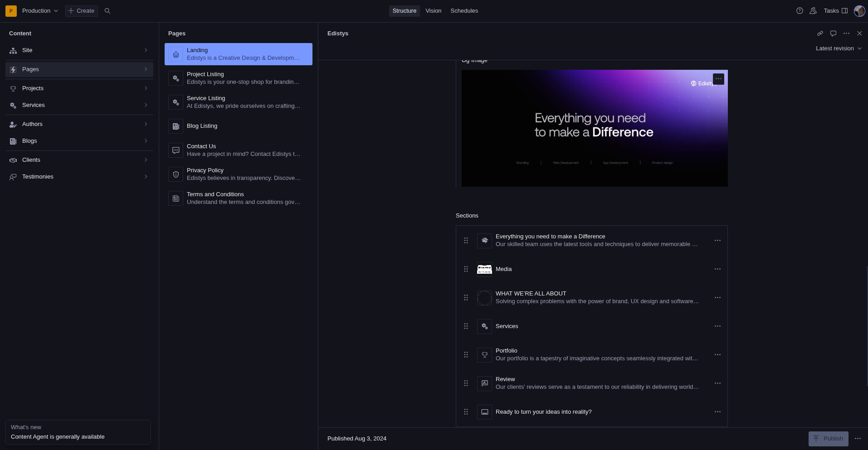868x450 pixels.
Task: Open the Latest revision dropdown
Action: 839,48
